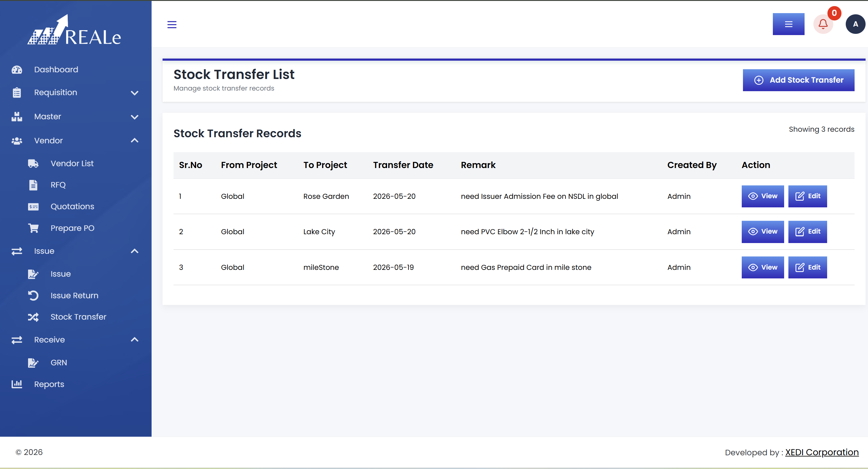Image resolution: width=868 pixels, height=469 pixels.
Task: Expand the Requisition chevron
Action: [x=135, y=93]
